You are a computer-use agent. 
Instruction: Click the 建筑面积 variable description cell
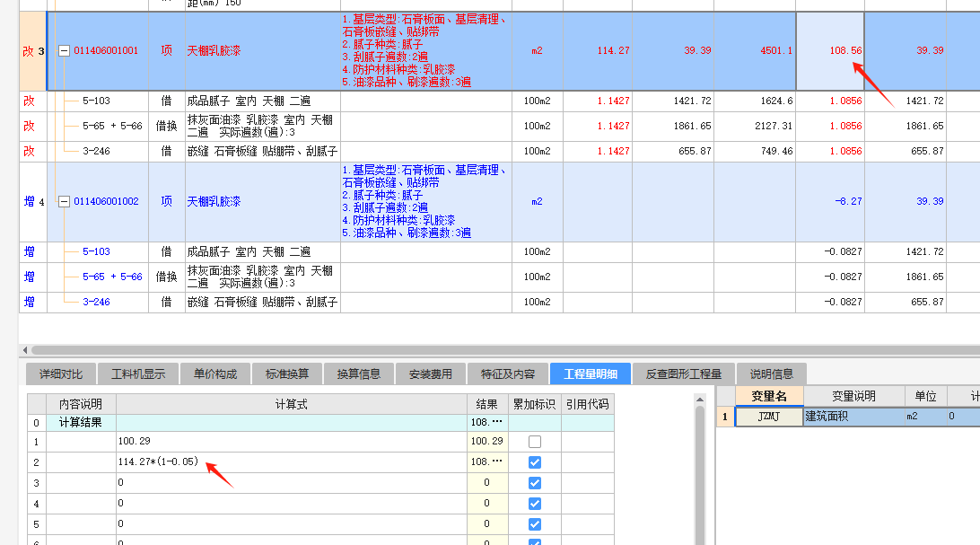click(x=853, y=417)
